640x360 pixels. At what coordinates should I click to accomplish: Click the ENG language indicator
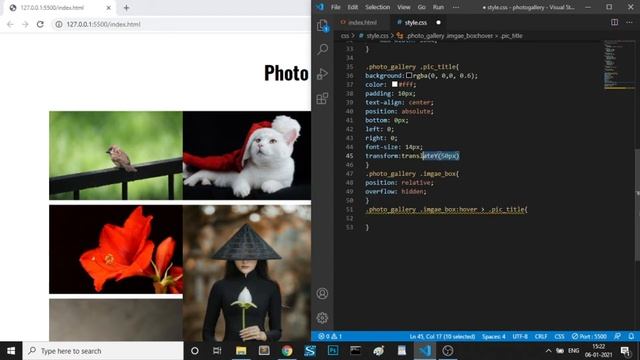[573, 351]
